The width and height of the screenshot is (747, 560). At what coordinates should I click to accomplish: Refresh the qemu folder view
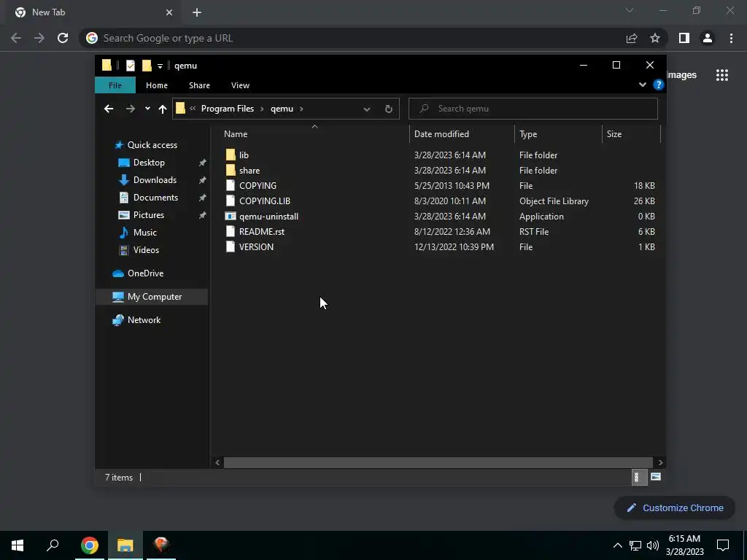click(x=388, y=109)
